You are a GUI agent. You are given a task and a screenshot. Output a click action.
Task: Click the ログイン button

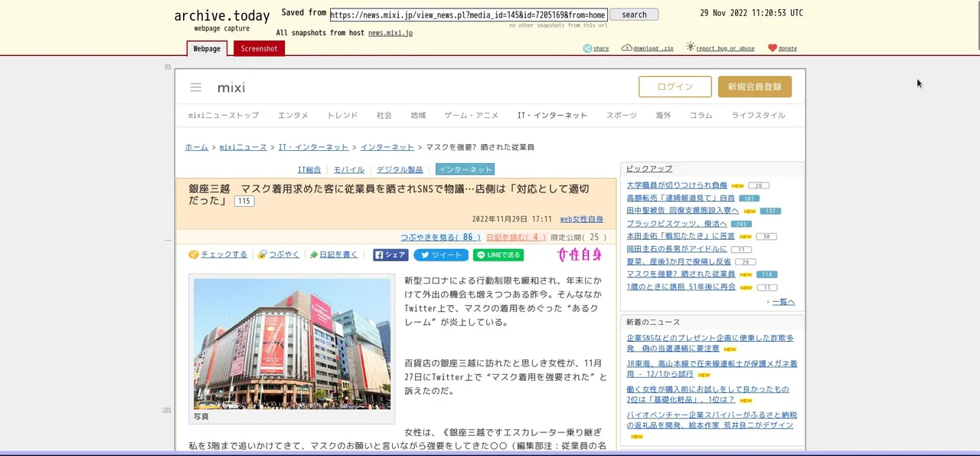pyautogui.click(x=675, y=87)
